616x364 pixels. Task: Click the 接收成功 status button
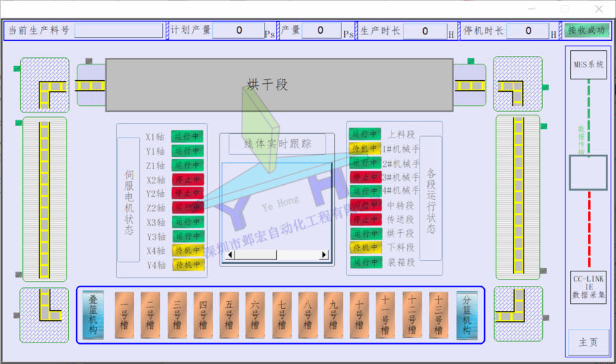click(586, 30)
